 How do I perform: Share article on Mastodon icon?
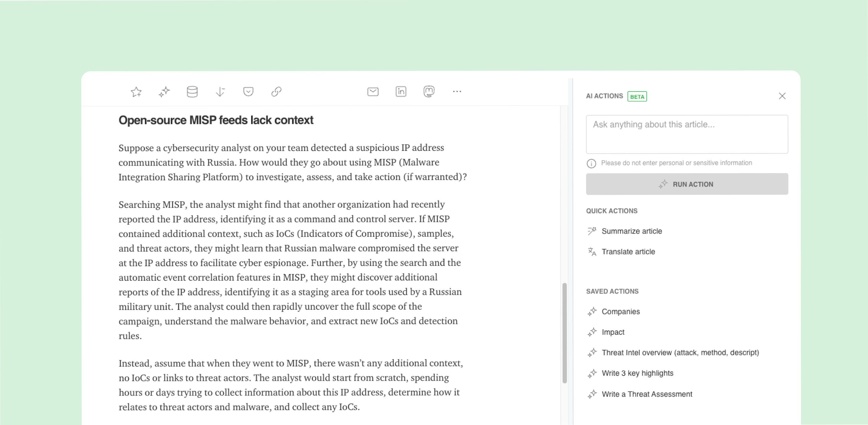point(429,91)
